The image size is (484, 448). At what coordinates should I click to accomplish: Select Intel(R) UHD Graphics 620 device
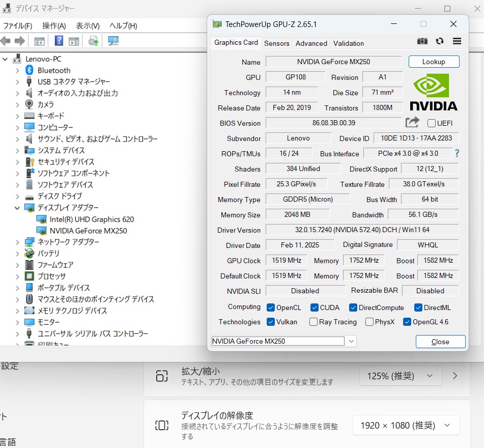(92, 219)
